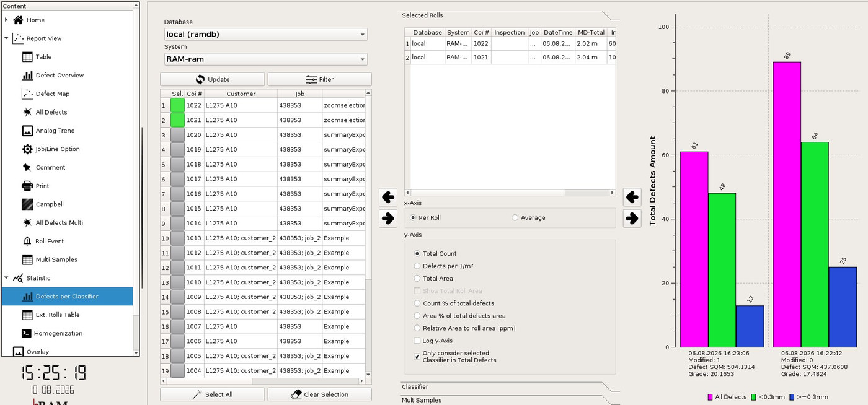Select the Per Roll radio button

pos(413,218)
